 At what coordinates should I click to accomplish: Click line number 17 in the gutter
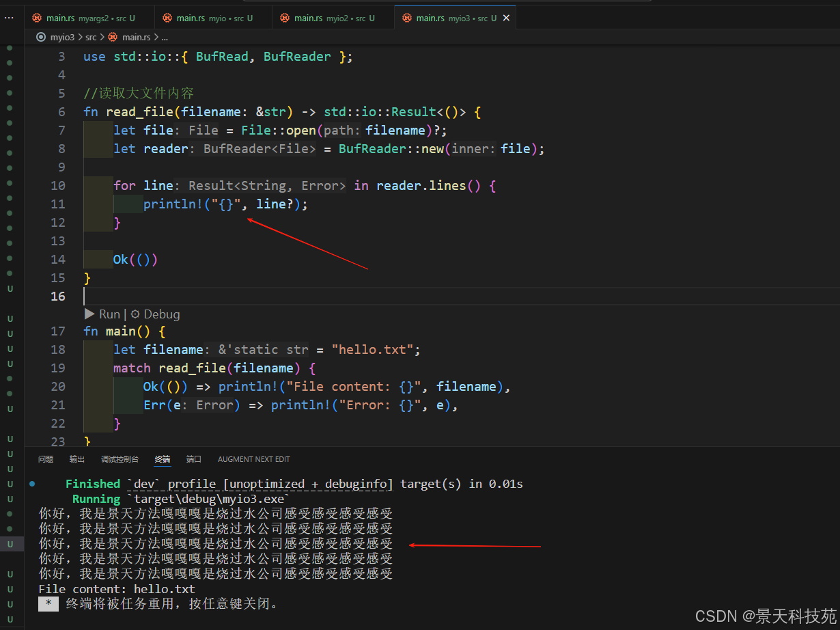58,331
